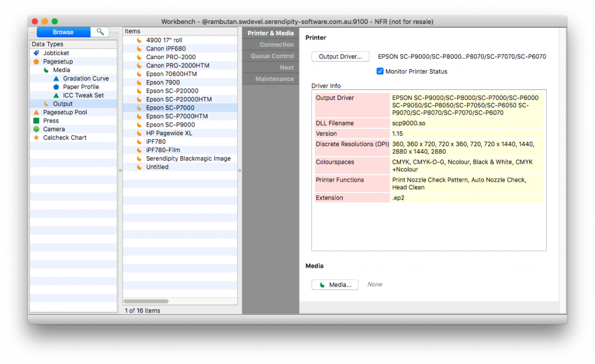Disable the Monitor Printer Status checkbox
The width and height of the screenshot is (595, 364).
click(x=381, y=71)
